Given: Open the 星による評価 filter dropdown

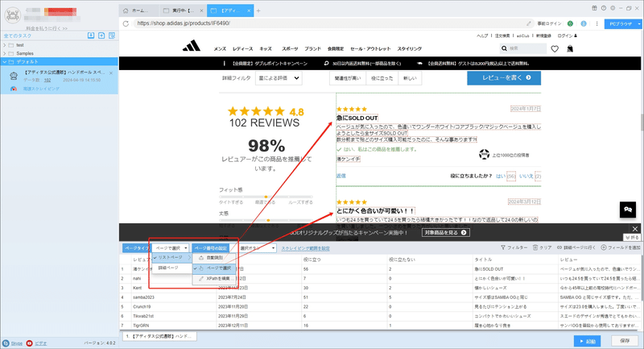Looking at the screenshot, I should 279,78.
